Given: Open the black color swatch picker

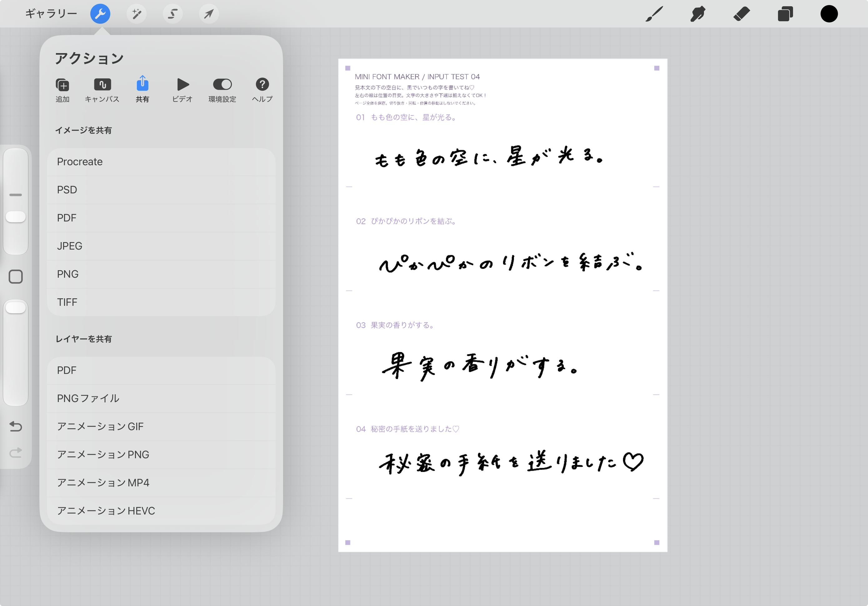Looking at the screenshot, I should 829,14.
